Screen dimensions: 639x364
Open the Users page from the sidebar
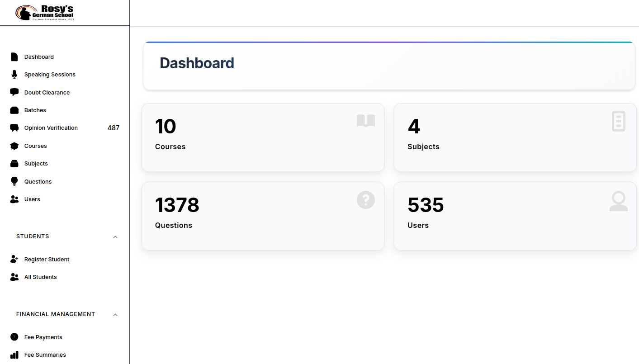coord(32,199)
